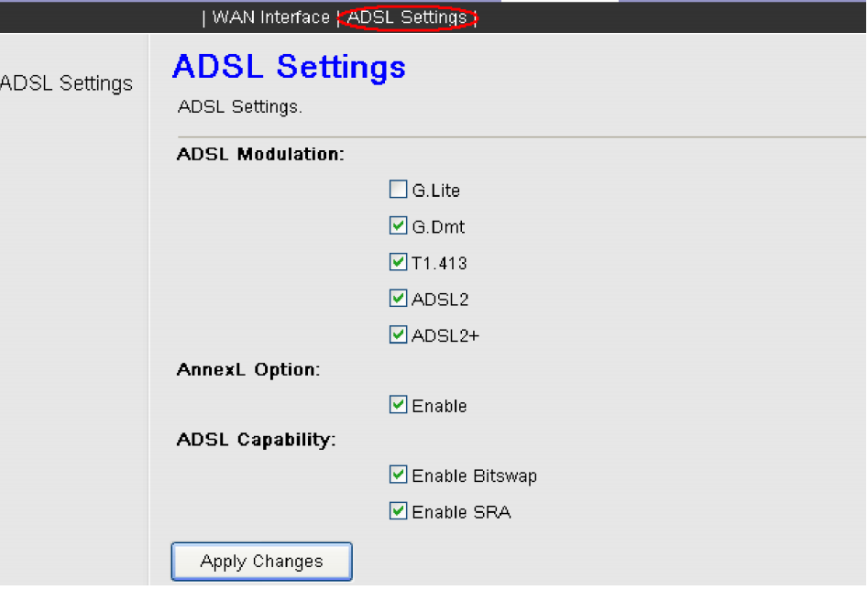Viewport: 868px width, 590px height.
Task: Click the ADSL Capability section label
Action: [256, 440]
